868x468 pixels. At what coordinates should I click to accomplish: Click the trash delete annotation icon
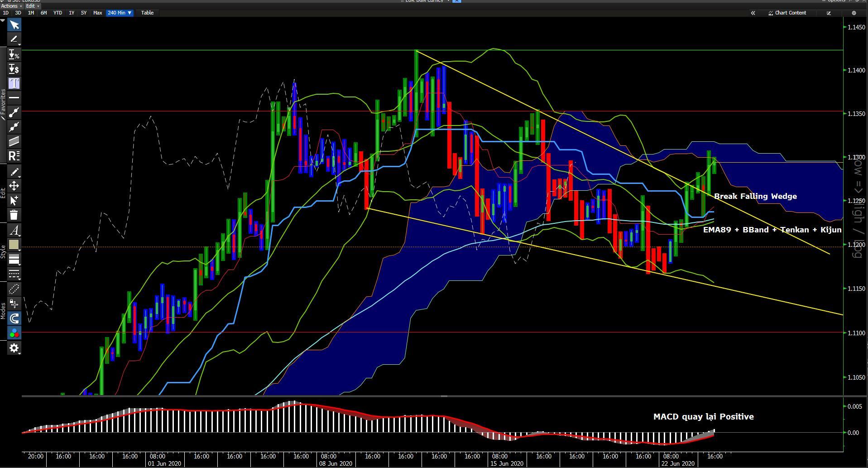(14, 215)
